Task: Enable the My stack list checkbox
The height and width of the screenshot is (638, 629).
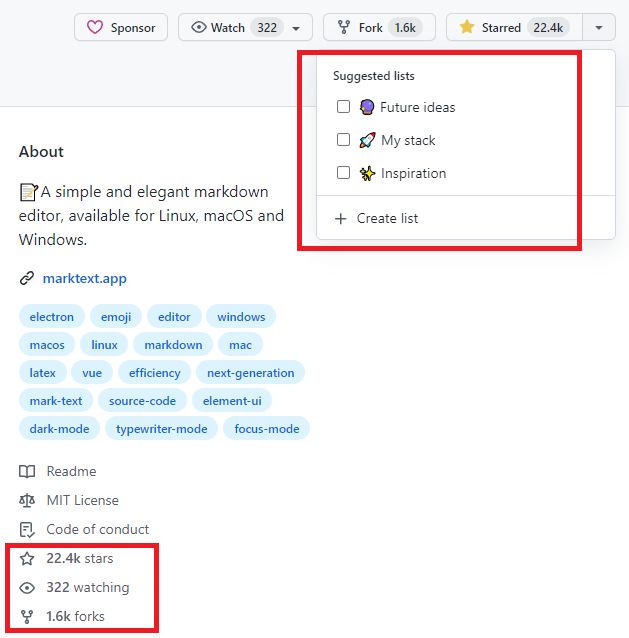Action: click(x=343, y=140)
